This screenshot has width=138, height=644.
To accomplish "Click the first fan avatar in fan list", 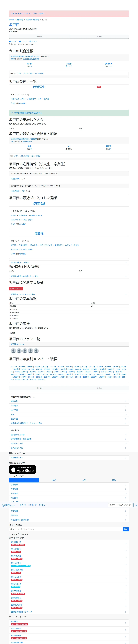I will tap(14, 351).
